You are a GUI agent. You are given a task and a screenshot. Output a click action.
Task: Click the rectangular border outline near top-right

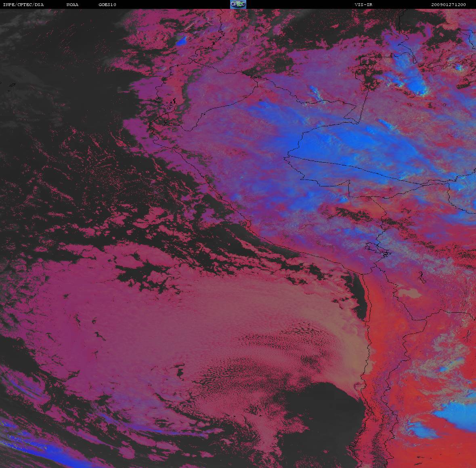(375, 61)
